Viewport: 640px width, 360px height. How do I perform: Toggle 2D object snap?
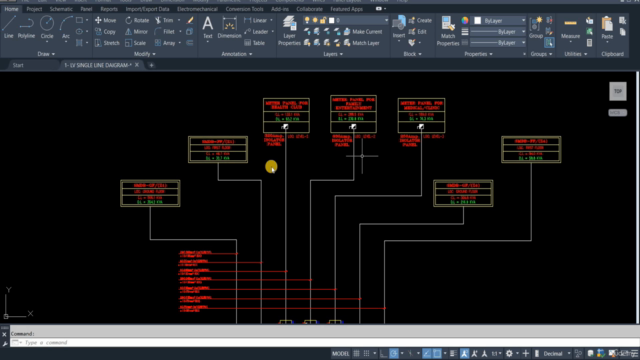(x=437, y=353)
